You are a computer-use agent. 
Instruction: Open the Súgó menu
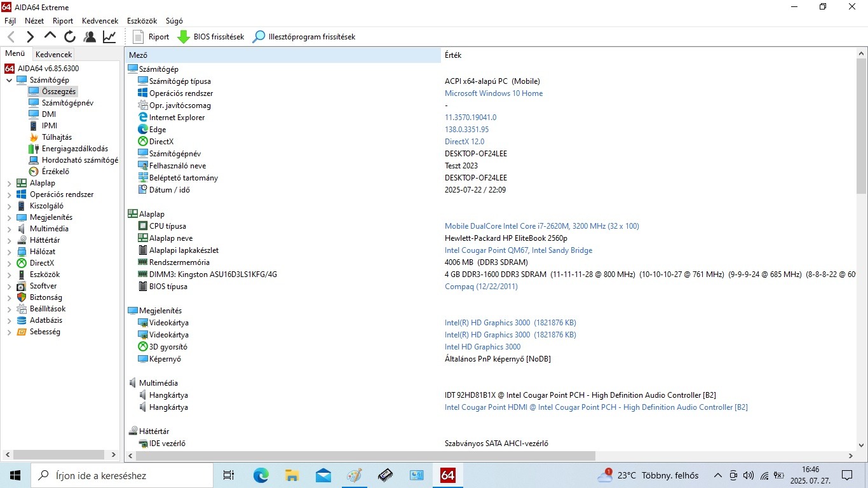[x=174, y=21]
